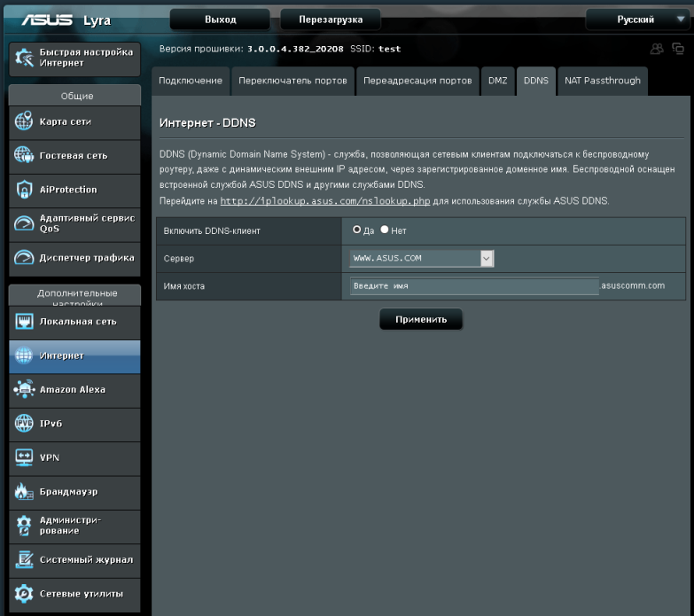This screenshot has height=616, width=694.
Task: Open the Переадресация портов tab
Action: click(x=417, y=81)
